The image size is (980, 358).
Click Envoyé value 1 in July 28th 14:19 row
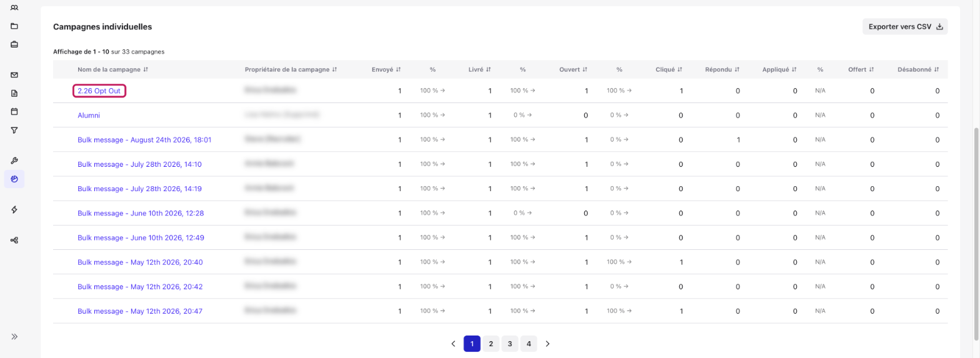[x=400, y=189]
